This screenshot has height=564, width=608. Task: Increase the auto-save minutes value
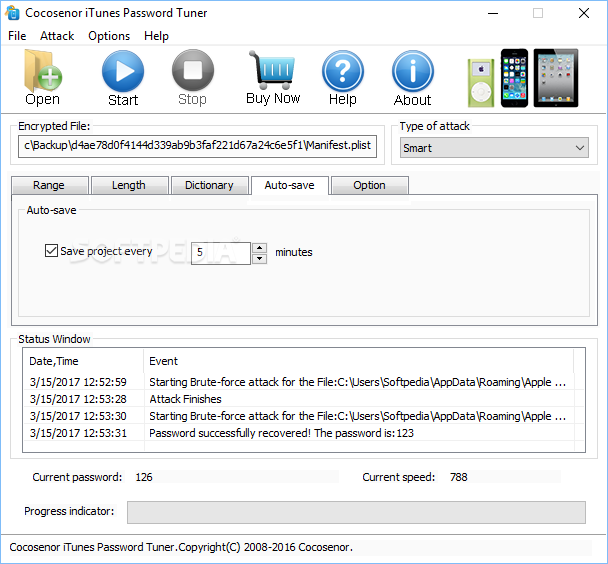point(259,248)
